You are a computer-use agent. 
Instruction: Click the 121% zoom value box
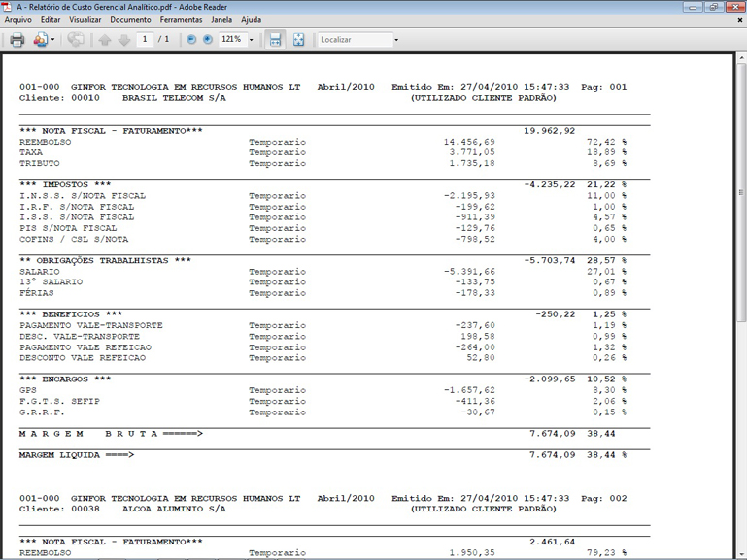point(231,39)
